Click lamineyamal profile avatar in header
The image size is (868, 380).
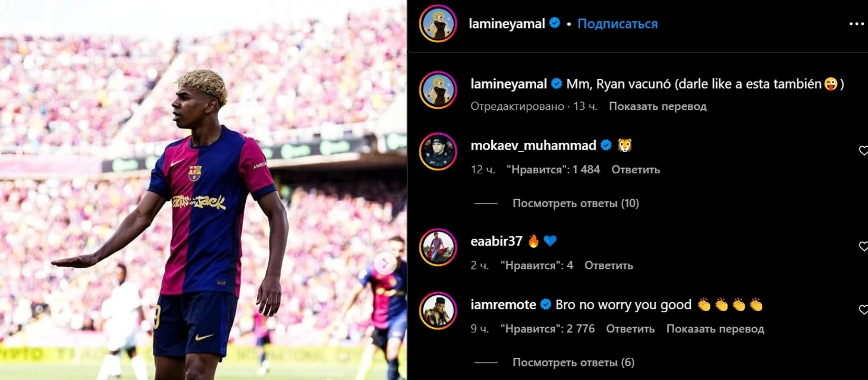(x=438, y=24)
